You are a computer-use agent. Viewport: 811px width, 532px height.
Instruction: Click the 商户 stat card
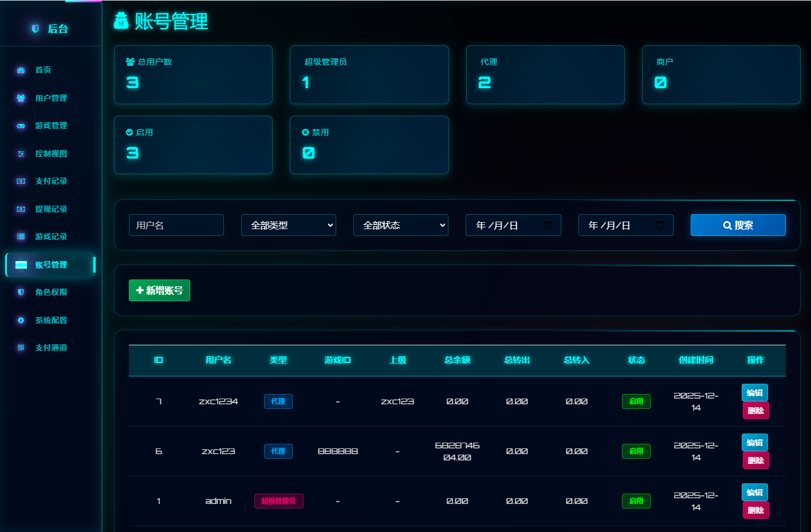point(721,74)
